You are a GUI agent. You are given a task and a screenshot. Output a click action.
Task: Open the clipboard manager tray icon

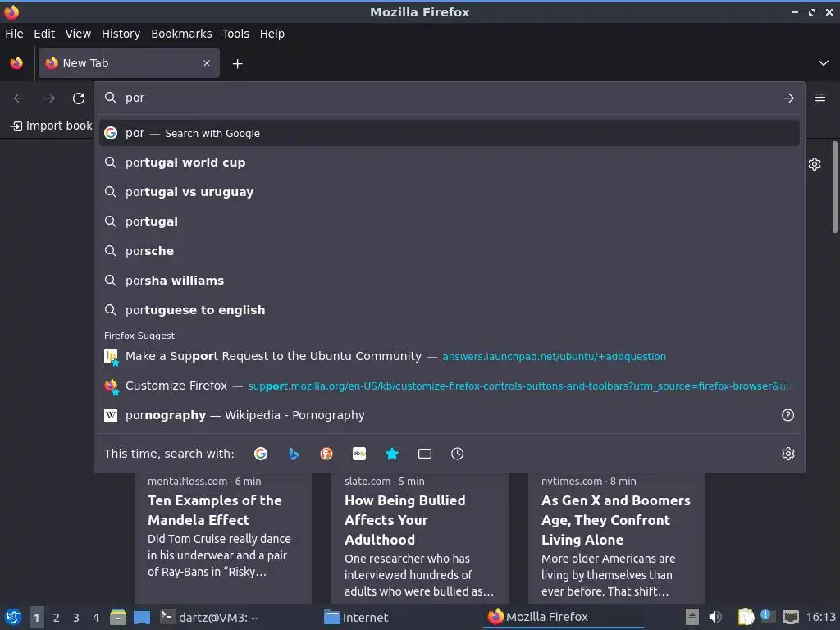pyautogui.click(x=746, y=617)
